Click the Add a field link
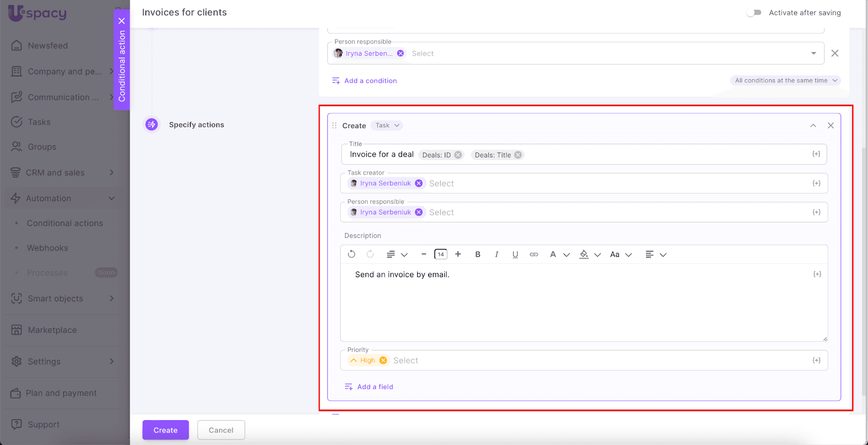This screenshot has width=868, height=445. (375, 387)
